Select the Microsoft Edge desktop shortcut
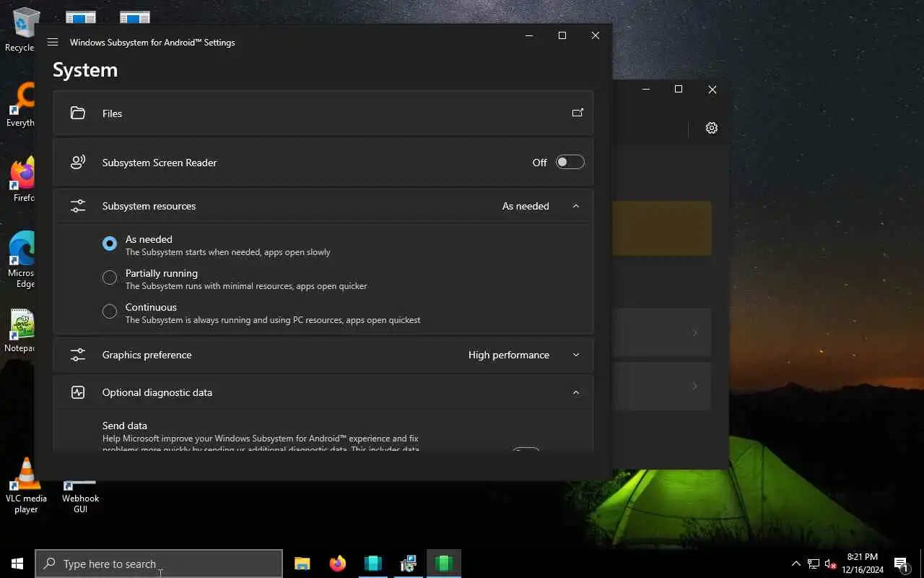The image size is (924, 578). point(22,260)
